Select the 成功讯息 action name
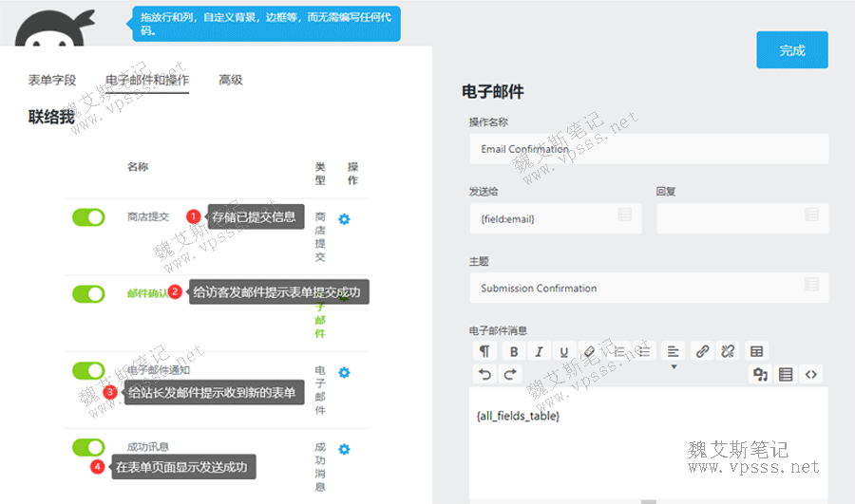The image size is (855, 504). (x=148, y=447)
